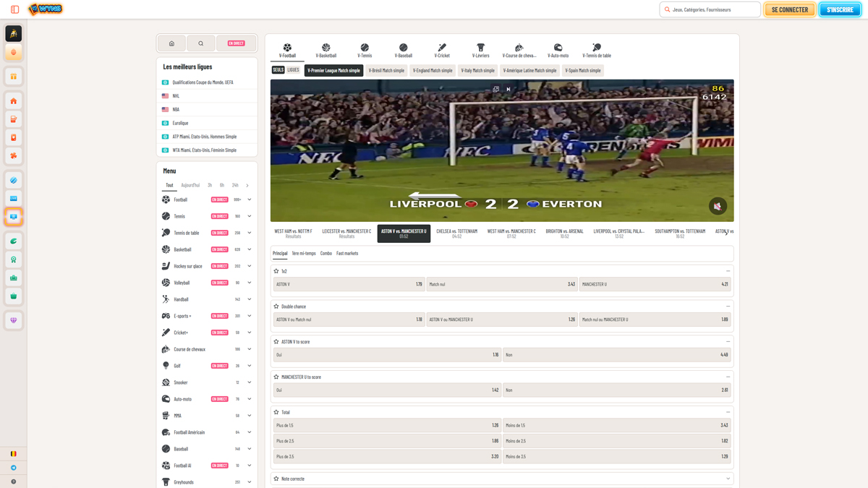Screen dimensions: 868x488
Task: Unmute the video with speaker button
Action: pos(718,206)
